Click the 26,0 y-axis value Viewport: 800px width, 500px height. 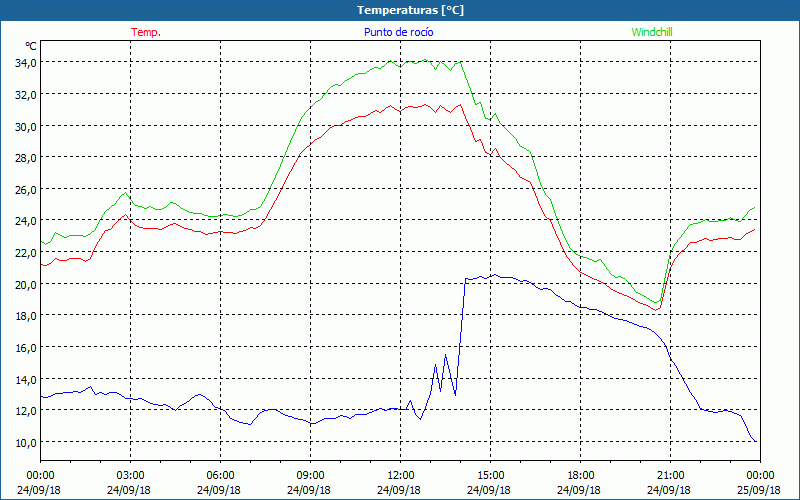coord(25,189)
